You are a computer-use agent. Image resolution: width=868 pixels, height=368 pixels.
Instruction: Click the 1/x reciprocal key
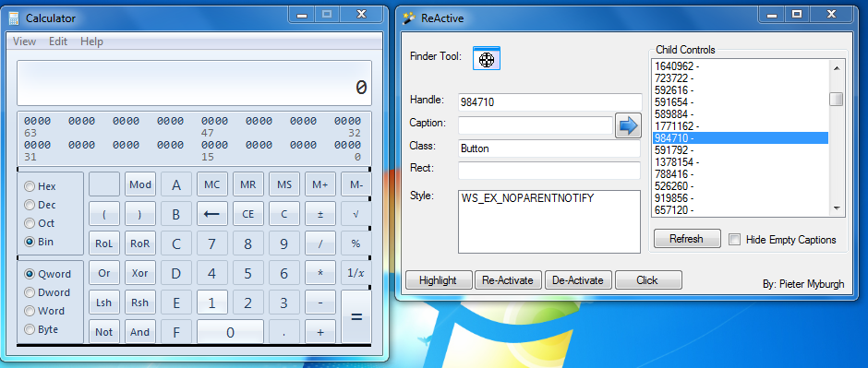click(356, 273)
